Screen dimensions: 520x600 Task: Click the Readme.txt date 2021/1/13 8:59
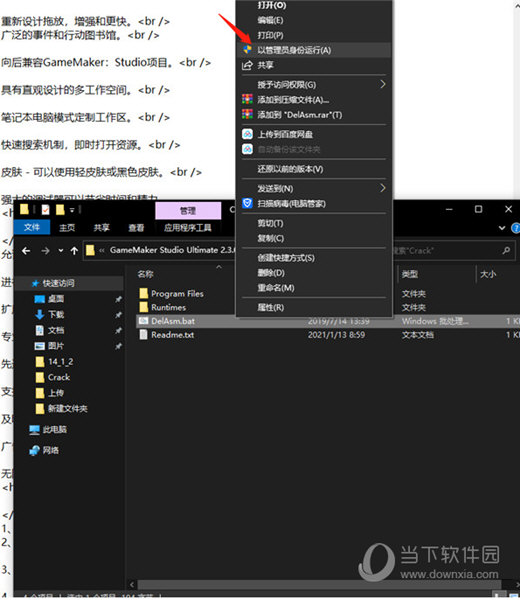pyautogui.click(x=336, y=335)
